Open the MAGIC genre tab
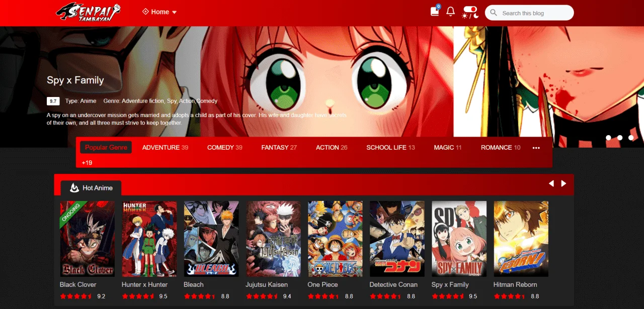The height and width of the screenshot is (309, 644). point(447,147)
